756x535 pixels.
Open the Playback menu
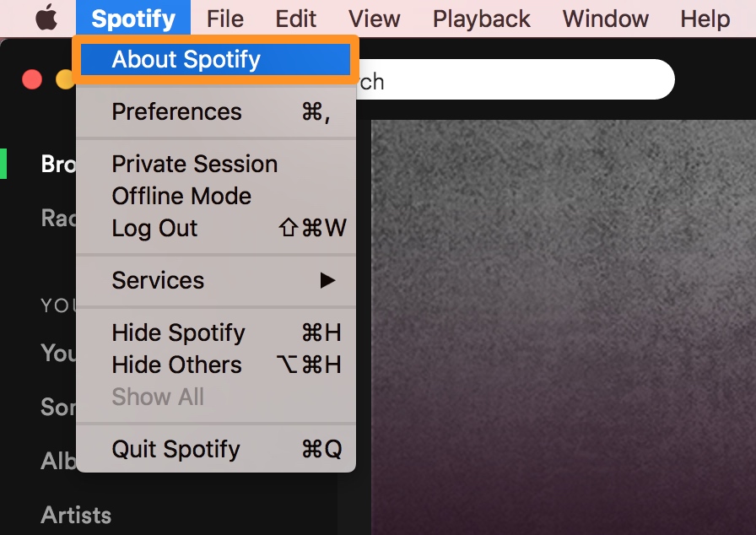click(481, 19)
